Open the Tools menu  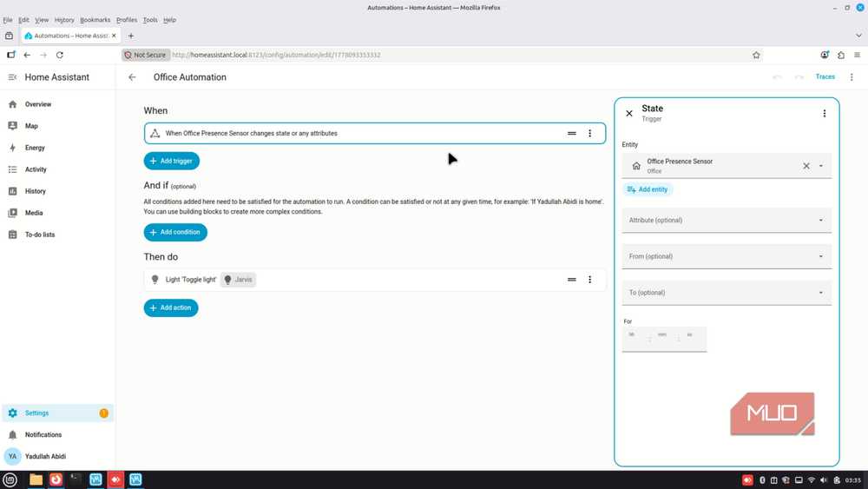150,20
